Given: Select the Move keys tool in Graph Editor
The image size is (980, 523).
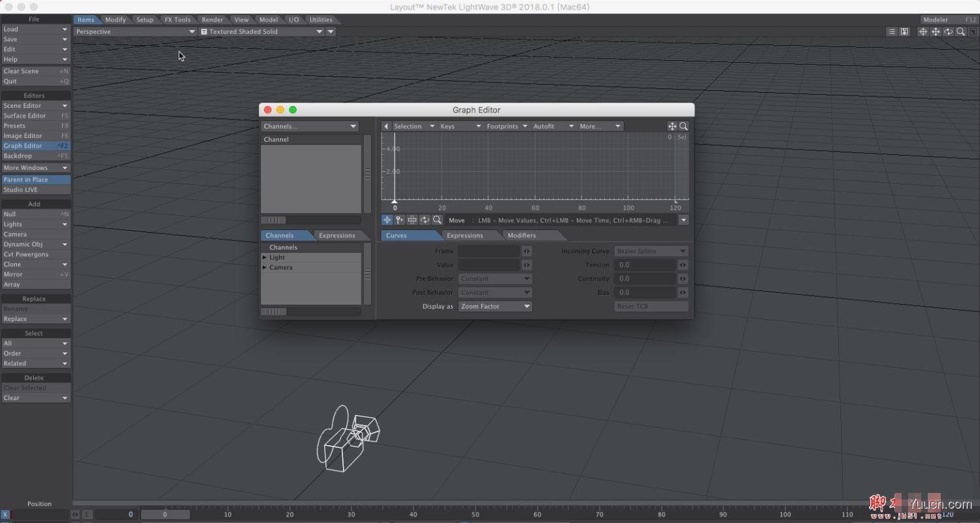Looking at the screenshot, I should click(387, 220).
